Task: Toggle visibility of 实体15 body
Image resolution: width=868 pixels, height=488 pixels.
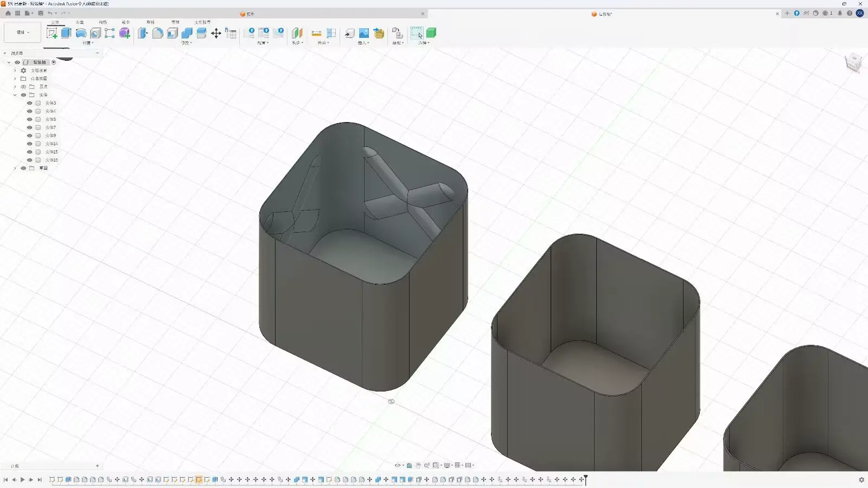Action: [30, 152]
